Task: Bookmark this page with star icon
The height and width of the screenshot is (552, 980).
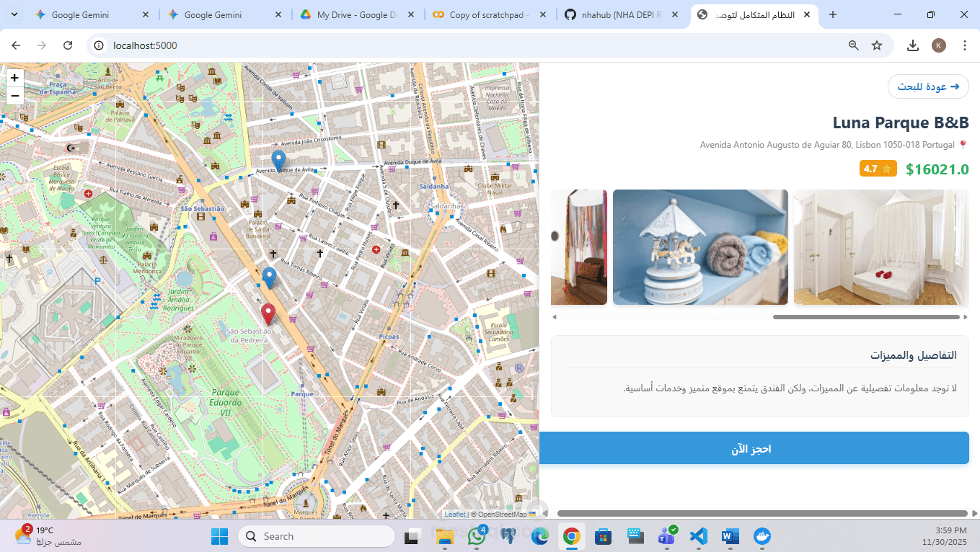Action: 877,45
